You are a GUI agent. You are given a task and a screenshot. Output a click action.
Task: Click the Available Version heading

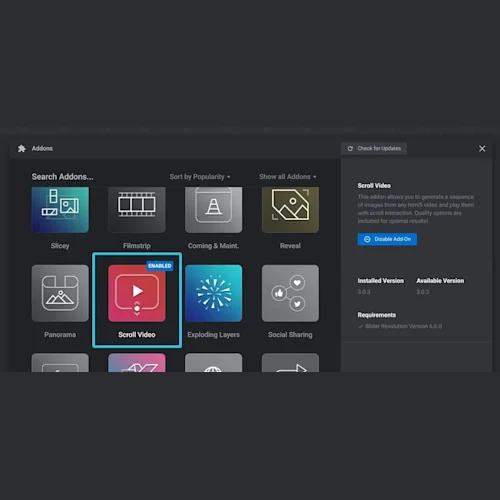[x=440, y=281]
